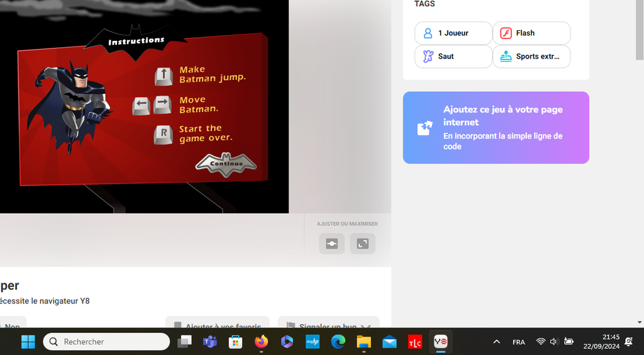Open Task View in taskbar
Image resolution: width=644 pixels, height=355 pixels.
[x=184, y=341]
